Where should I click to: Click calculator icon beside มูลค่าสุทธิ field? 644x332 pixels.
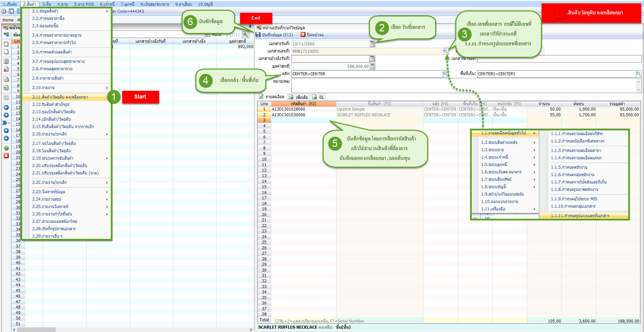[x=372, y=67]
